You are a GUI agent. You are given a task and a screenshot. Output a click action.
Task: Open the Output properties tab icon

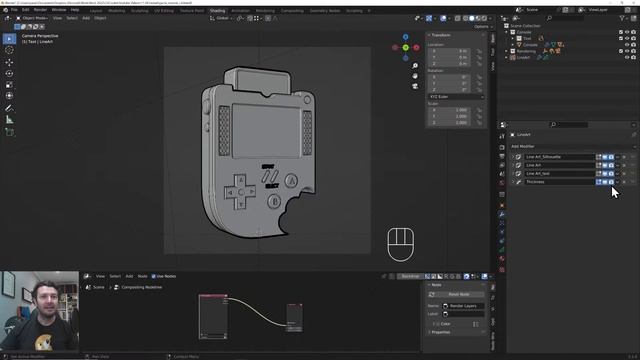point(502,156)
